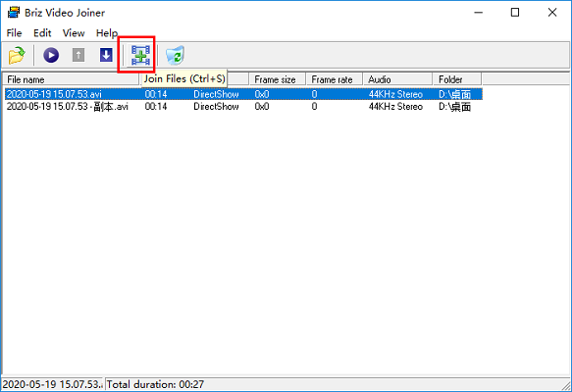The width and height of the screenshot is (572, 392).
Task: Click the 0x0 frame size in the 副本.avi row
Action: (262, 107)
